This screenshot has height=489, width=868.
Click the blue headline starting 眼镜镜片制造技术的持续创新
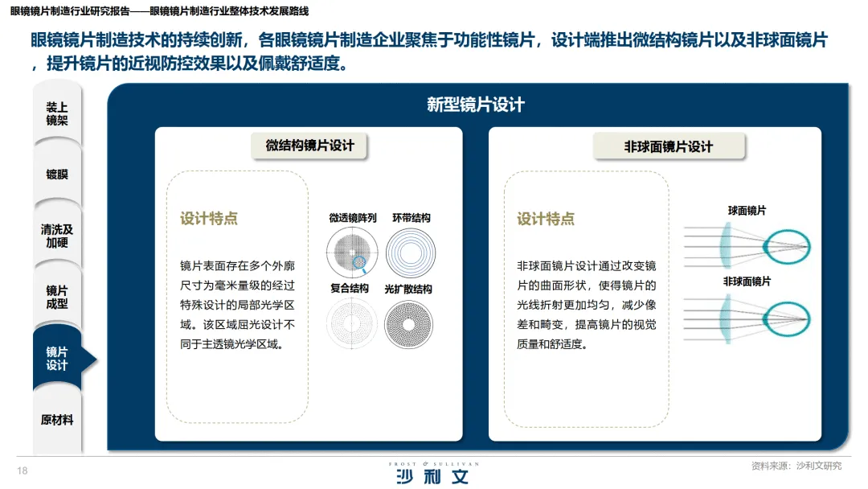click(429, 51)
